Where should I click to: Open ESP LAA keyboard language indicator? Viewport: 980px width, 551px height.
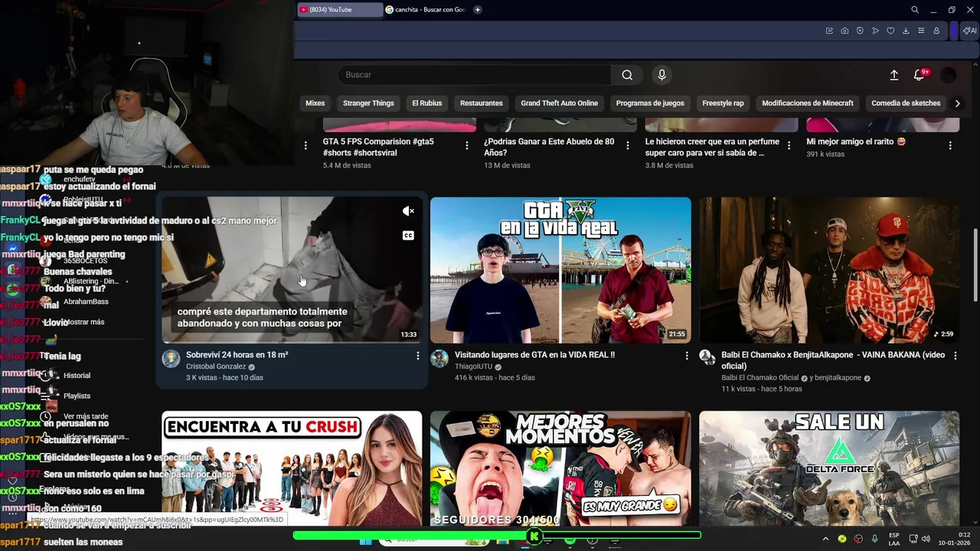pyautogui.click(x=894, y=539)
